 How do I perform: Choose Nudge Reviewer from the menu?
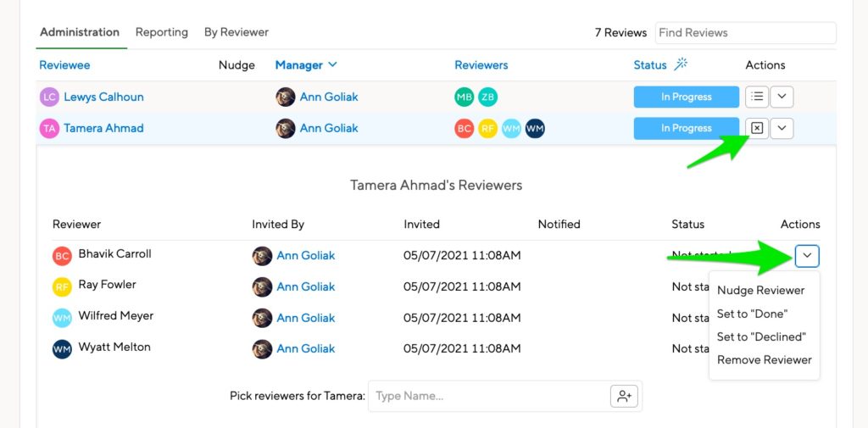(x=760, y=290)
